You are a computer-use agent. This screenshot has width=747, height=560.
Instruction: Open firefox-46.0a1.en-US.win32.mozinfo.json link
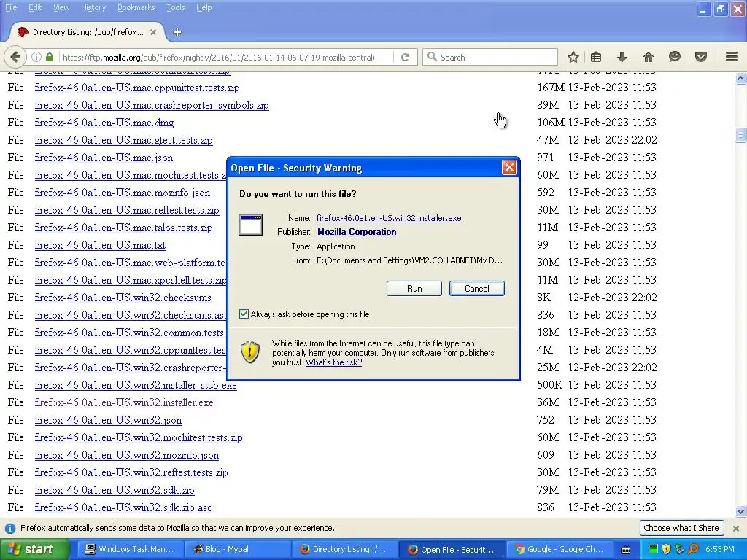(x=127, y=455)
